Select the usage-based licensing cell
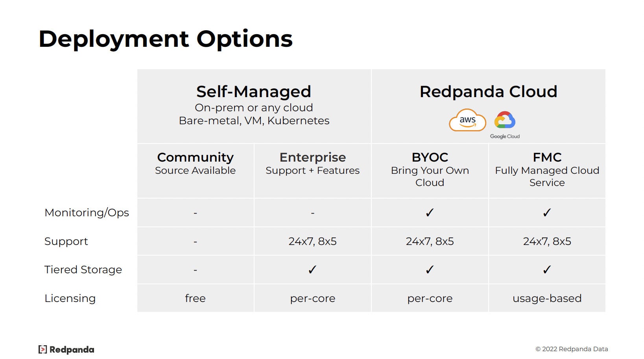The width and height of the screenshot is (644, 359). point(547,298)
